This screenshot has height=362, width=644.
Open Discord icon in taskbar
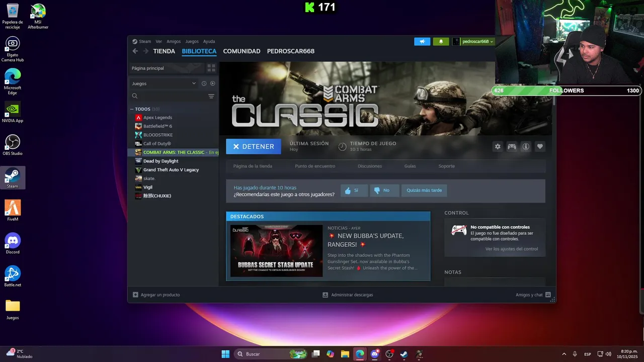374,354
